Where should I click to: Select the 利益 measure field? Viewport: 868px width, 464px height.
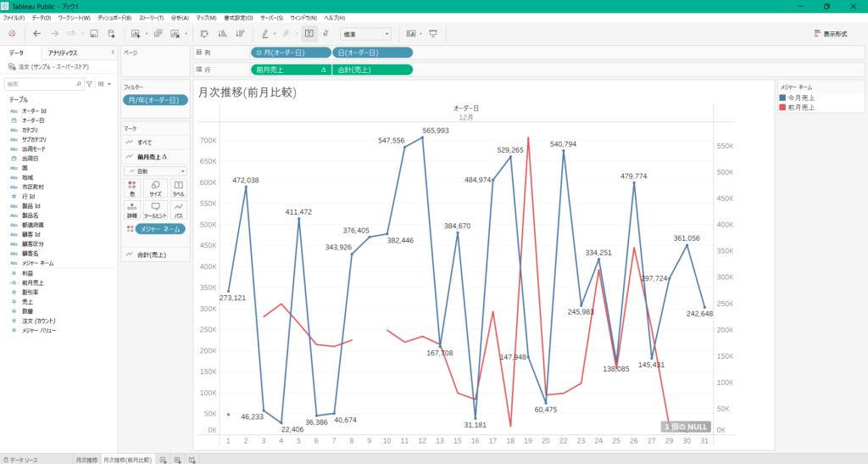coord(27,273)
